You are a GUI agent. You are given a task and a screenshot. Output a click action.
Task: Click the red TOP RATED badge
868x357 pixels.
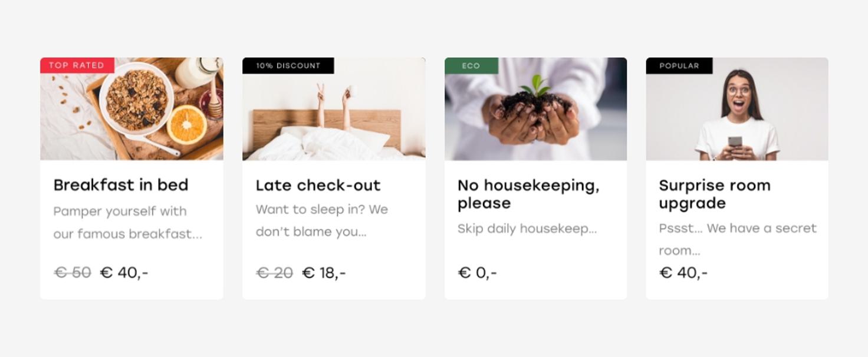click(77, 65)
